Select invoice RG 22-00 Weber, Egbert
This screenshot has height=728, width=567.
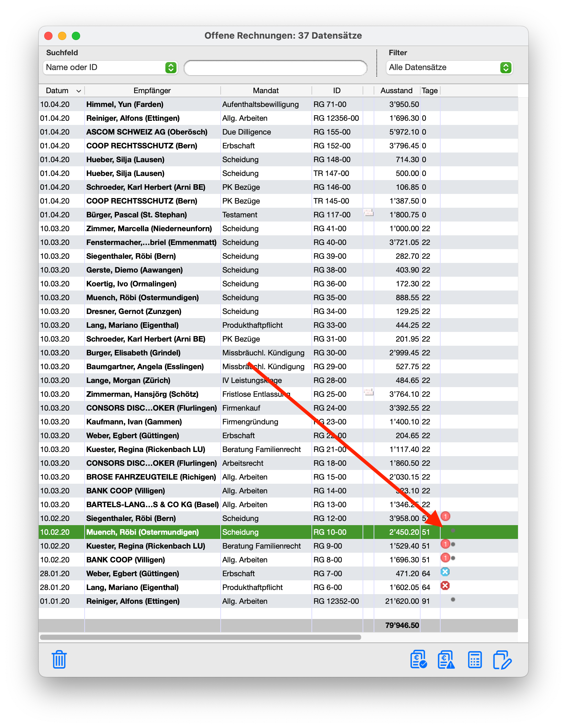click(278, 435)
